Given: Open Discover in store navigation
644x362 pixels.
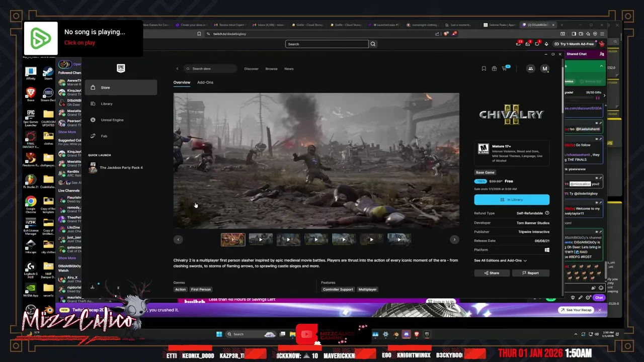Looking at the screenshot, I should [x=251, y=69].
